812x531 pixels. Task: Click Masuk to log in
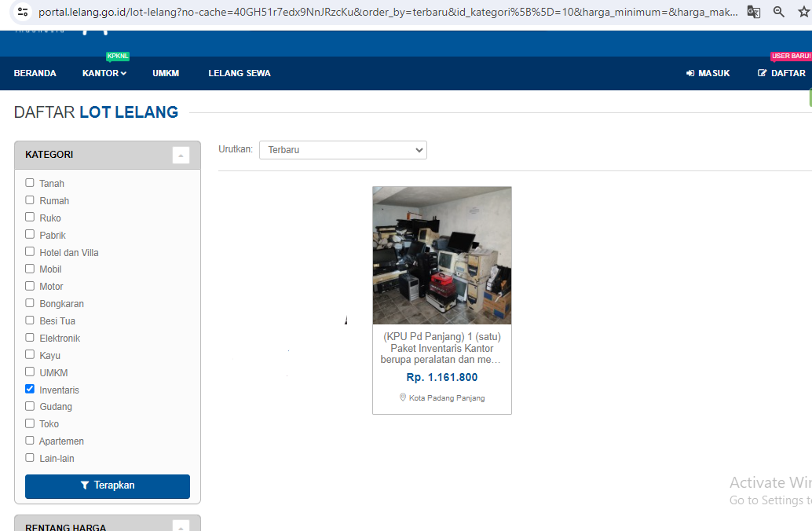pyautogui.click(x=708, y=73)
